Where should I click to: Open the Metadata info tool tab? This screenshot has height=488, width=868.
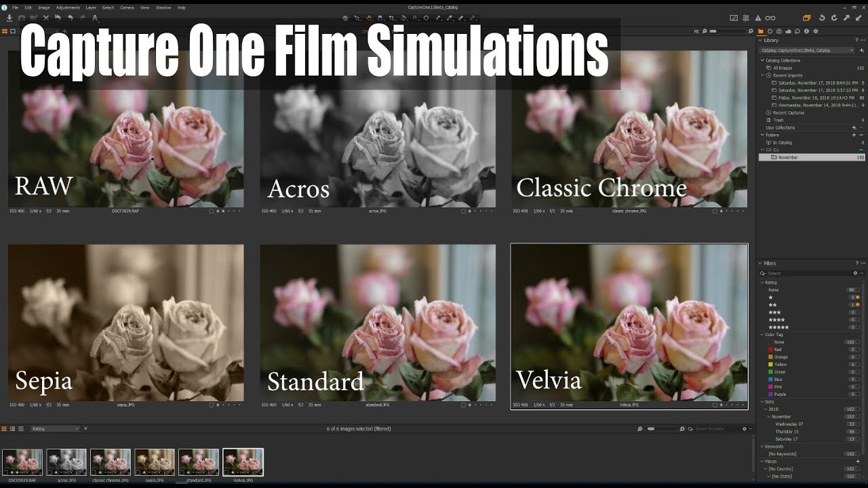pos(806,31)
